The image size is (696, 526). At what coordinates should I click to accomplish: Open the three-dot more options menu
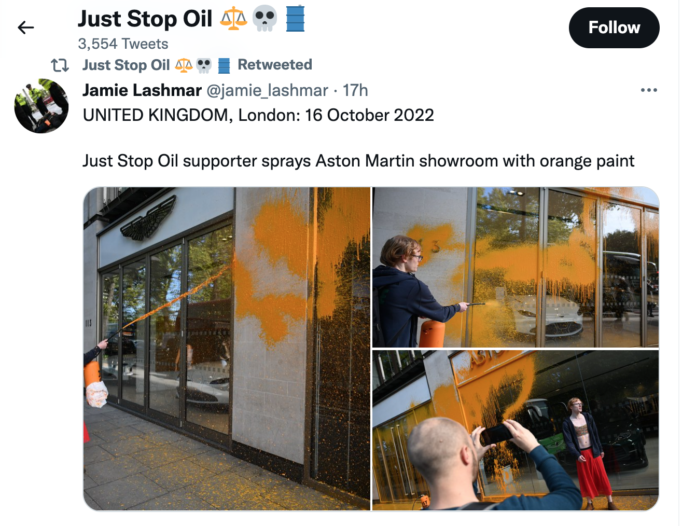pos(649,90)
